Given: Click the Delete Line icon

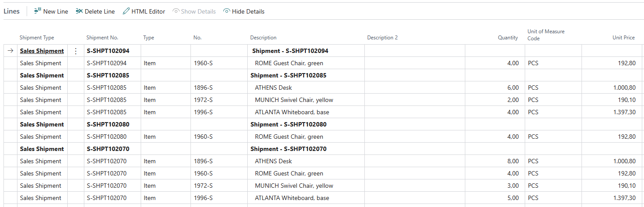Looking at the screenshot, I should tap(79, 11).
